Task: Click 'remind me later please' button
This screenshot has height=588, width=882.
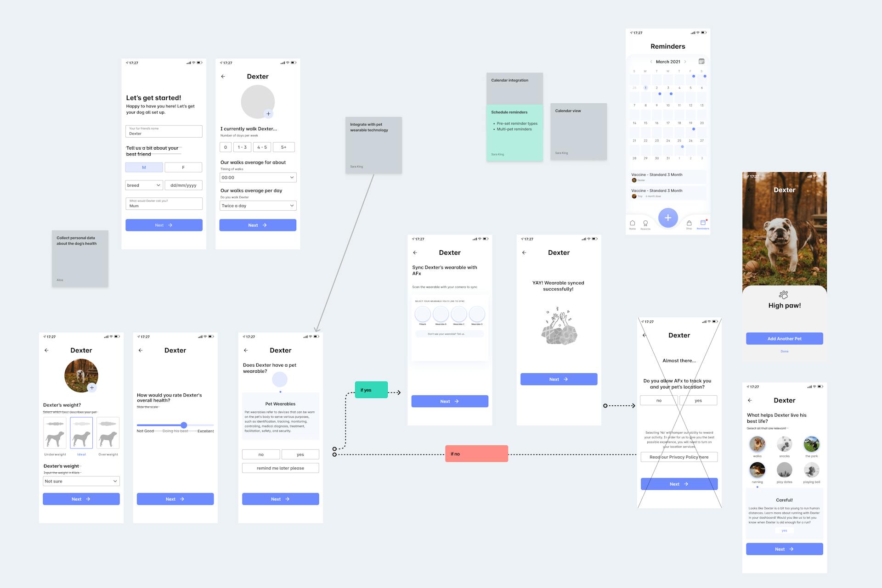Action: pyautogui.click(x=280, y=468)
